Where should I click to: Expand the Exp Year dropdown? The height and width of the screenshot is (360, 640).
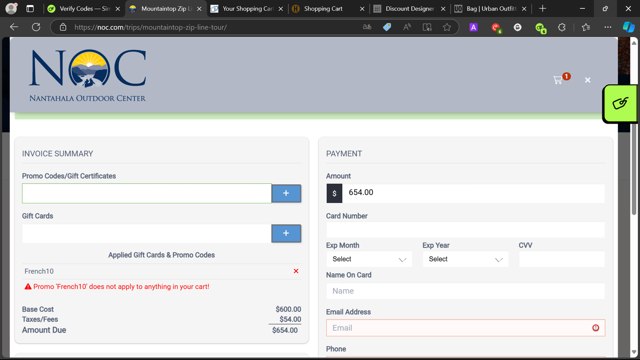(x=465, y=259)
